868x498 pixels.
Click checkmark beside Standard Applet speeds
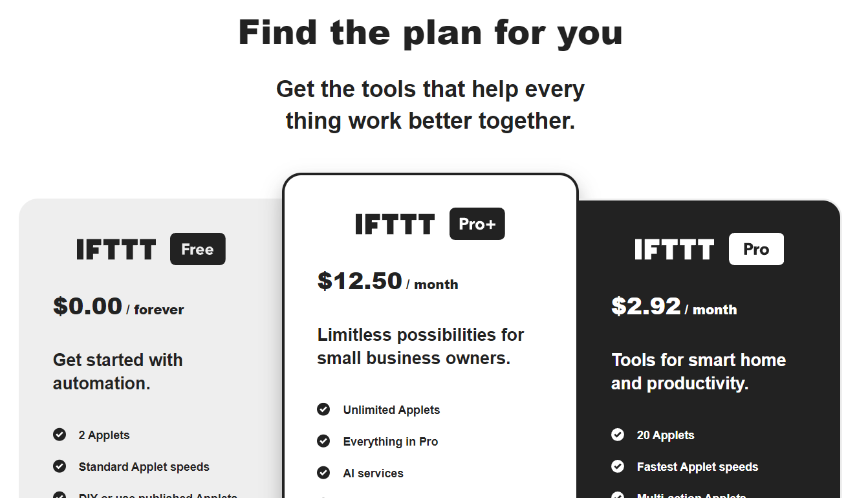(x=60, y=466)
